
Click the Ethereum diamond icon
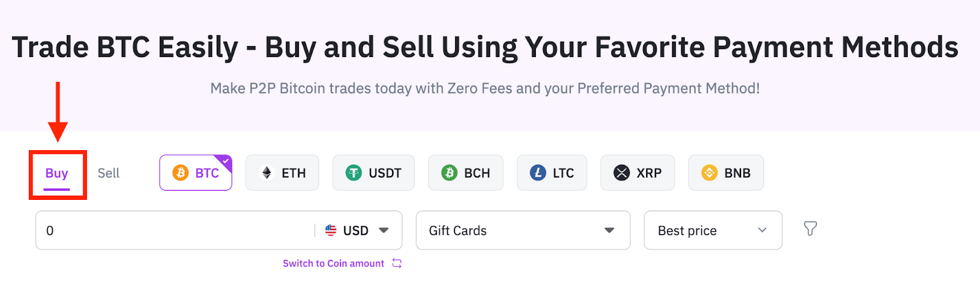[x=266, y=173]
